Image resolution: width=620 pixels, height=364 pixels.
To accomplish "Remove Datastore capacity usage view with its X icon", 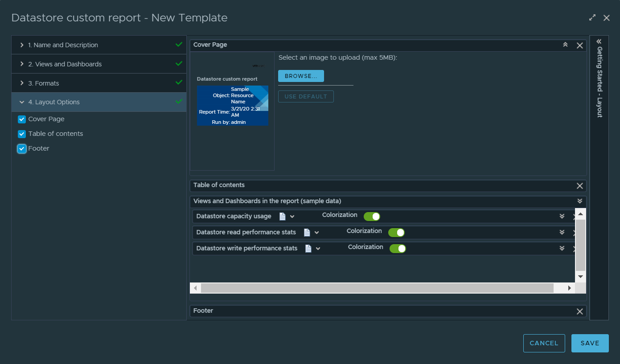I will [x=574, y=216].
